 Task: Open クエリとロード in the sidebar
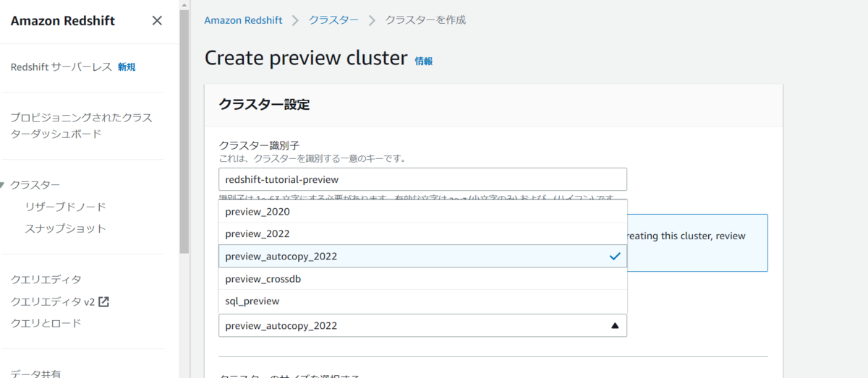46,323
